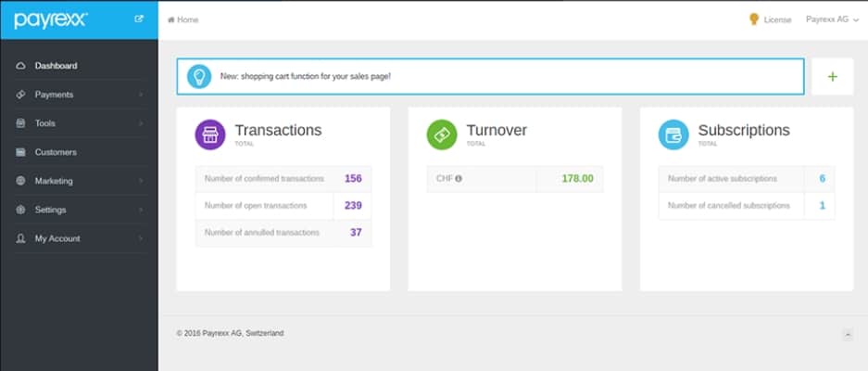Click the lightbulb icon in the news banner

(x=199, y=76)
